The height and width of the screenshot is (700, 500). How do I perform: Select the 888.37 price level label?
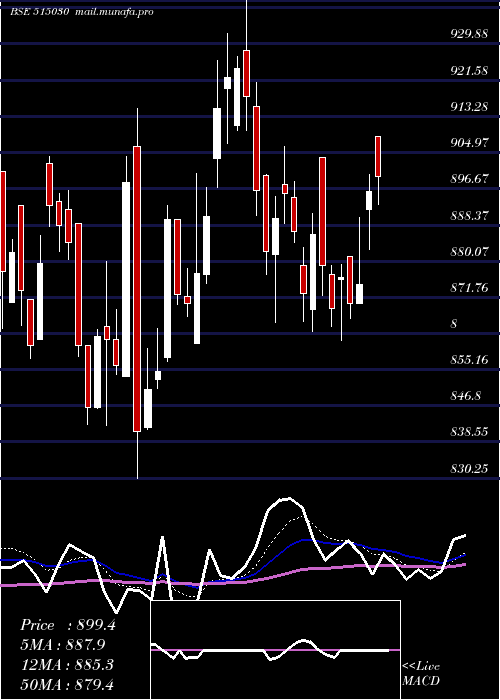point(469,216)
